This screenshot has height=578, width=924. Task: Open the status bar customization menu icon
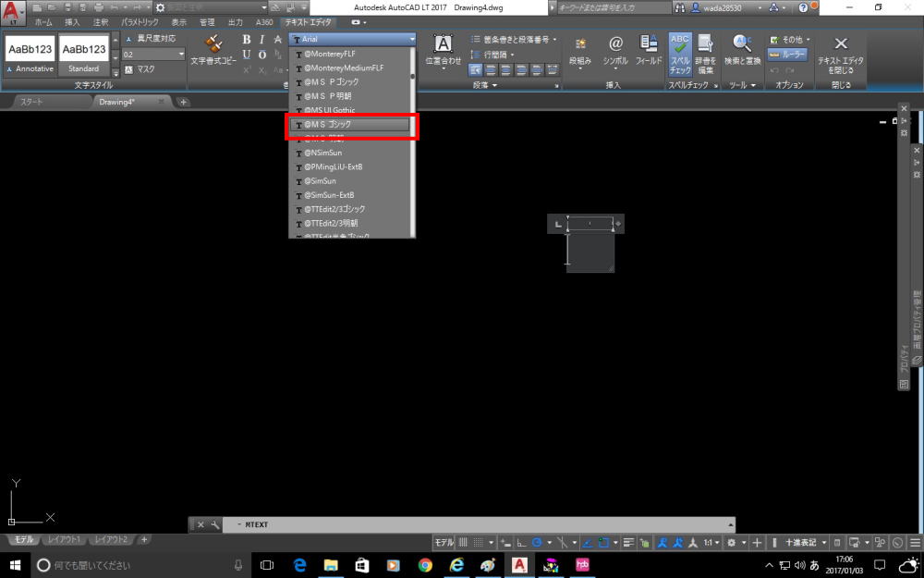[915, 543]
